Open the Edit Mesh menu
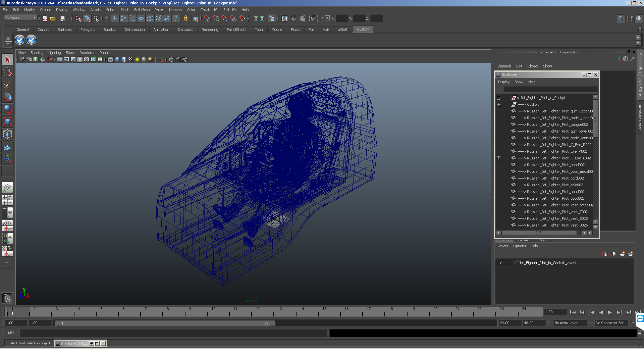Screen dimensions: 644x349 click(142, 10)
